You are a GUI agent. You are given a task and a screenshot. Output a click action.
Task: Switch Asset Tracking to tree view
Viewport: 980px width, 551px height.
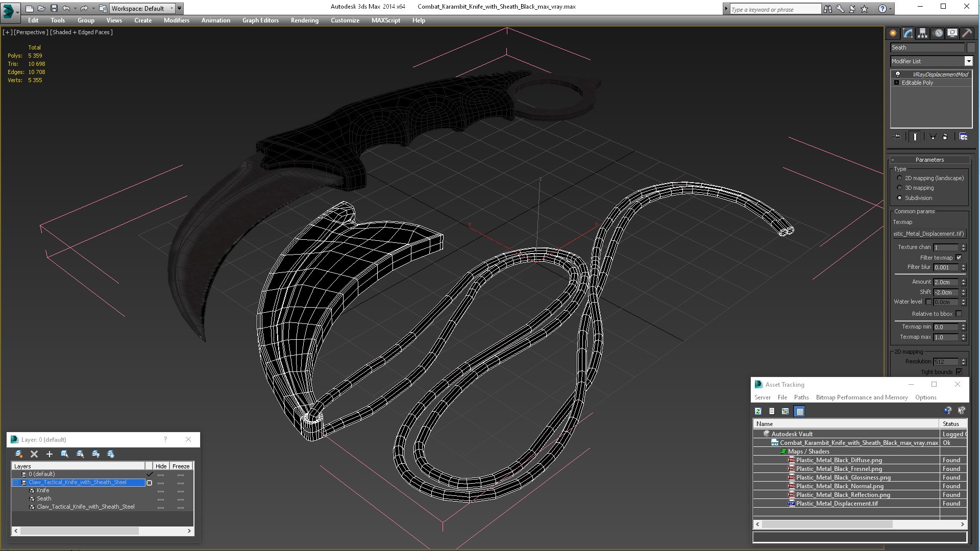(786, 411)
